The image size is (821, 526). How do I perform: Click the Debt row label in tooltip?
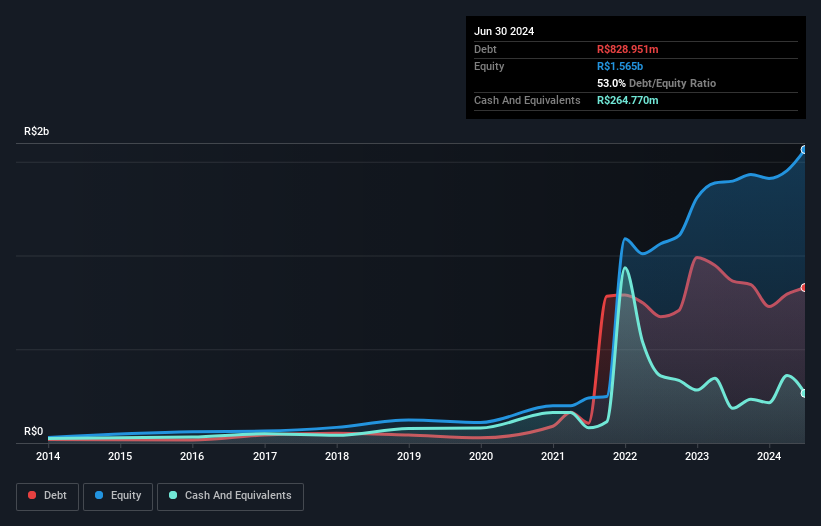tap(485, 49)
